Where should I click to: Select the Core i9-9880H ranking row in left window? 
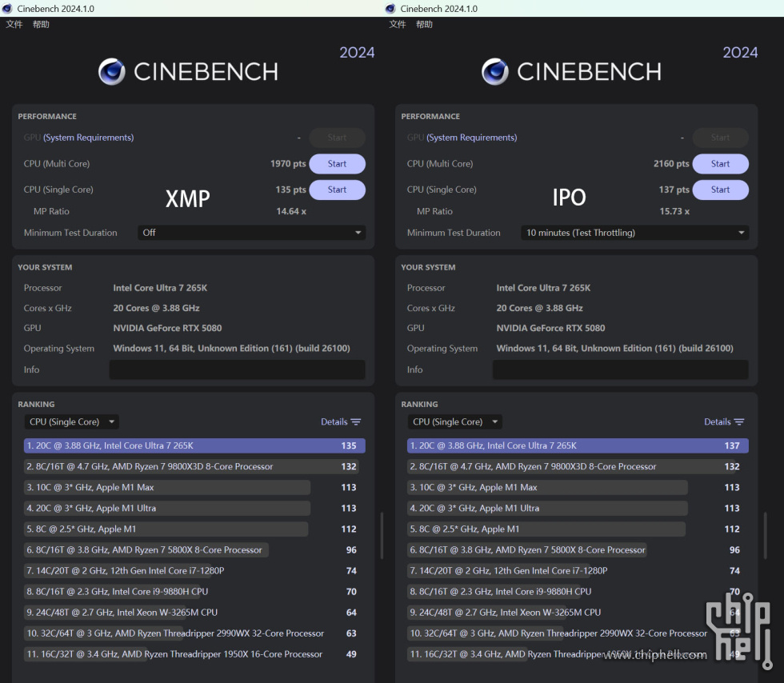pos(194,592)
